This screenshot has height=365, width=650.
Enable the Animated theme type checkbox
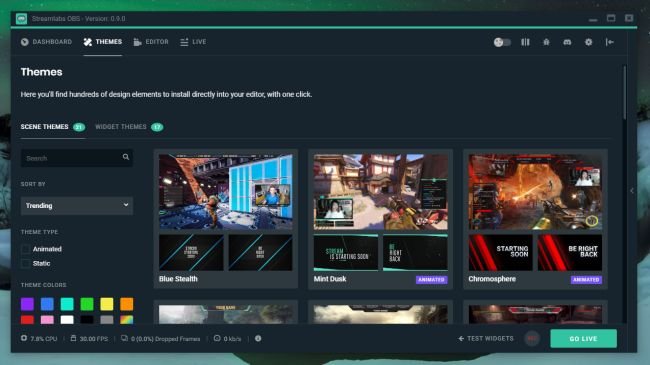click(25, 249)
